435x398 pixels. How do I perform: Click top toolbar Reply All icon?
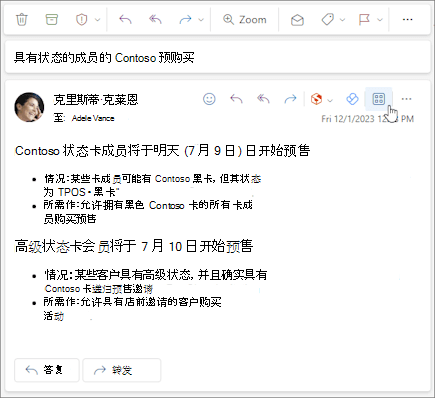155,19
